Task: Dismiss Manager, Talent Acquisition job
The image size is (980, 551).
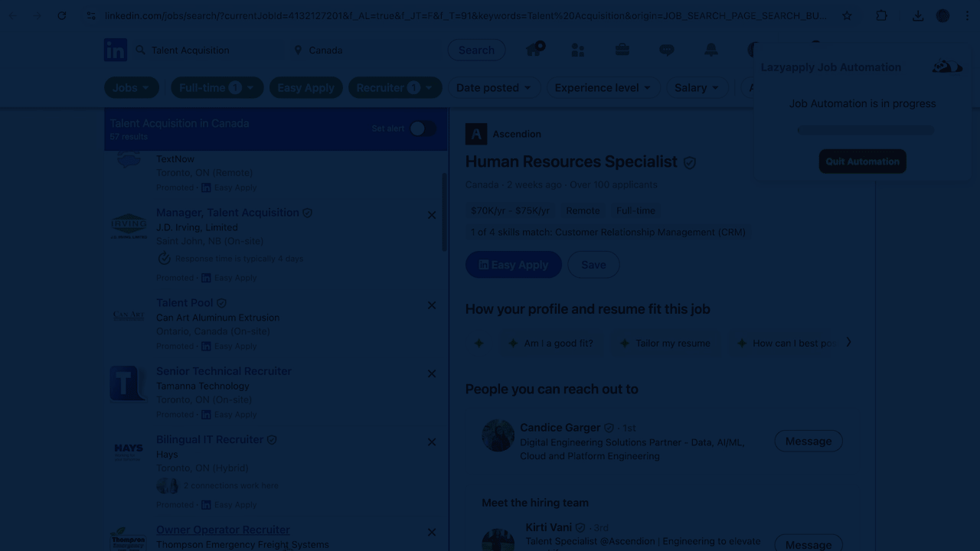Action: point(432,215)
